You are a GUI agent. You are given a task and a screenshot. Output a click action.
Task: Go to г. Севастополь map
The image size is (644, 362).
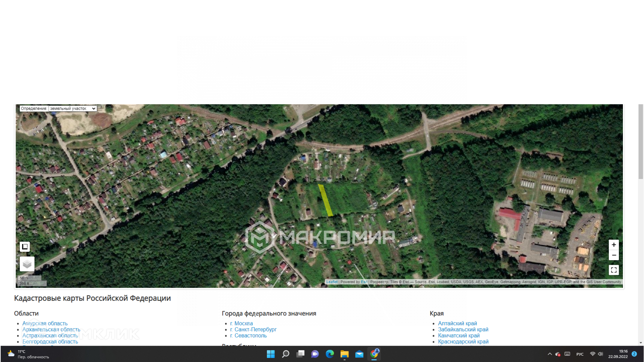(249, 336)
